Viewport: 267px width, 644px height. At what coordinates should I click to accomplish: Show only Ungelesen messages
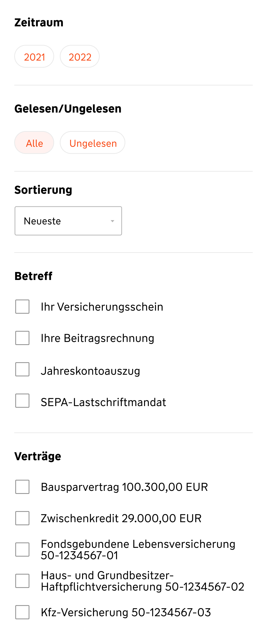[x=93, y=143]
